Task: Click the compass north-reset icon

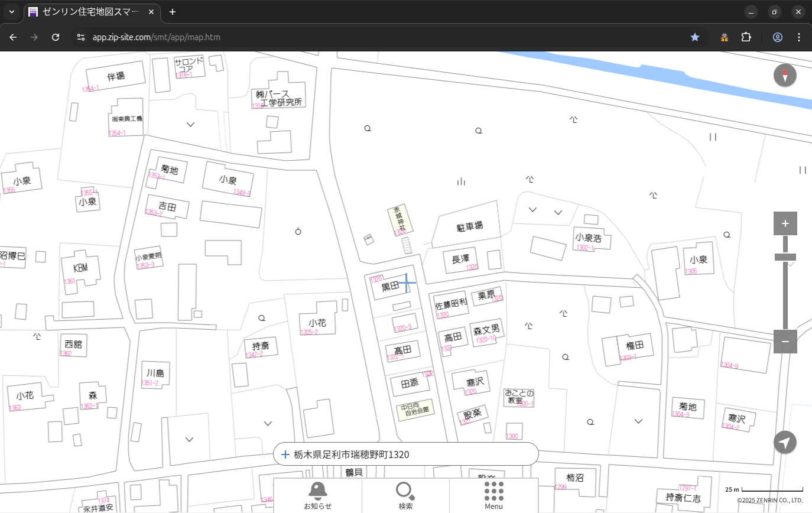Action: click(785, 76)
